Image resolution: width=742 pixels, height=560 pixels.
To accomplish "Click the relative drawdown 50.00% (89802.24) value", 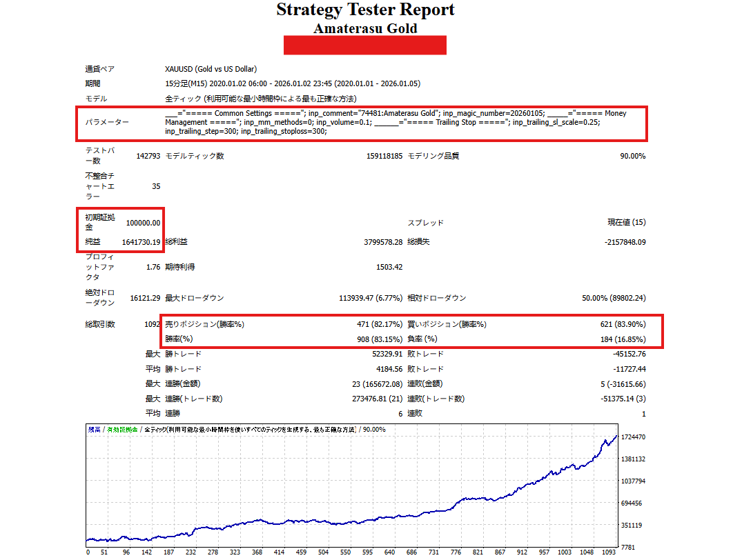I will [x=614, y=298].
